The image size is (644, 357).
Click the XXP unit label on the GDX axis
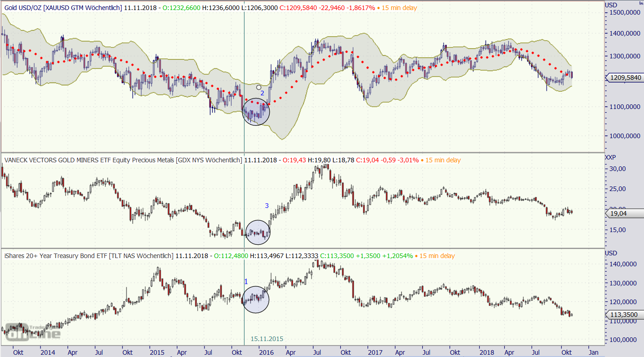[610, 157]
